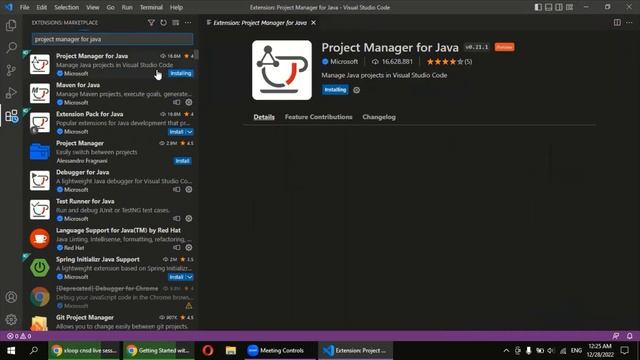The image size is (640, 360).
Task: Focus the extensions search box
Action: tap(113, 39)
